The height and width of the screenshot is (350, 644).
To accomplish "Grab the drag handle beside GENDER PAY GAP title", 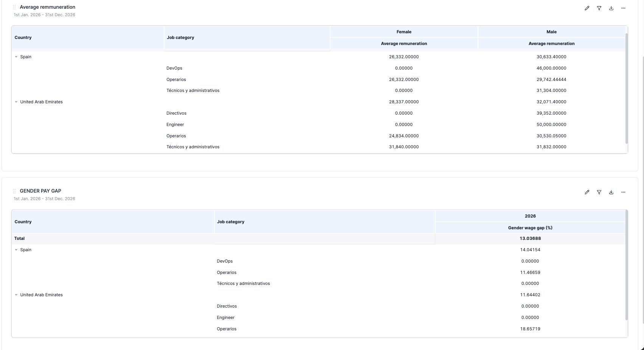I will (14, 191).
